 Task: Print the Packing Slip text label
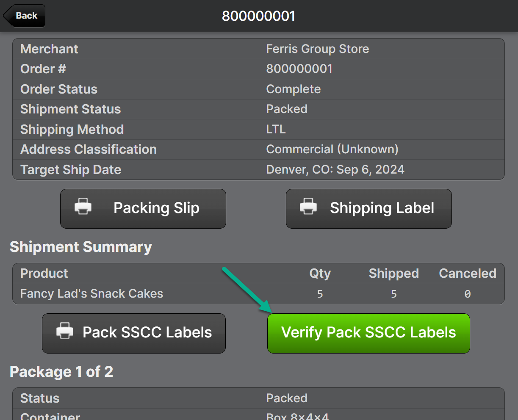[x=156, y=208]
